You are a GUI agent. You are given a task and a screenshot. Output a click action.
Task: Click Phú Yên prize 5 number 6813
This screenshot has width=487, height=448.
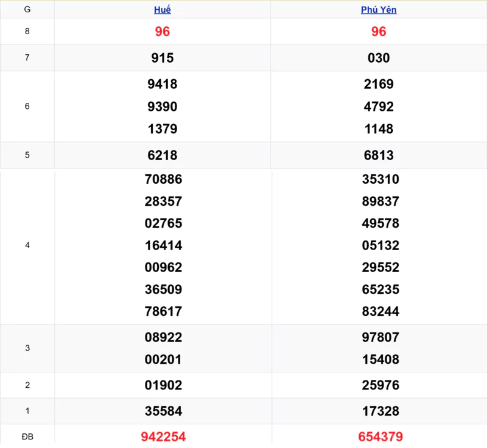pyautogui.click(x=379, y=155)
